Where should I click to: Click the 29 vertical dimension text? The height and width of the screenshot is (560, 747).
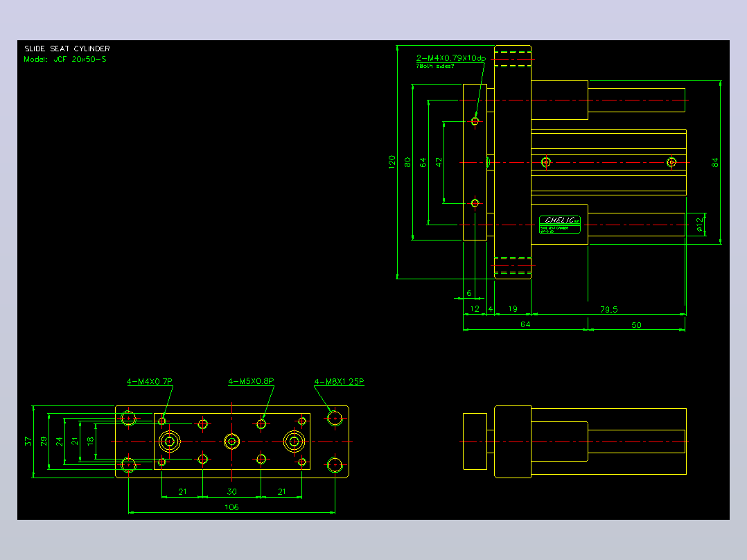44,441
